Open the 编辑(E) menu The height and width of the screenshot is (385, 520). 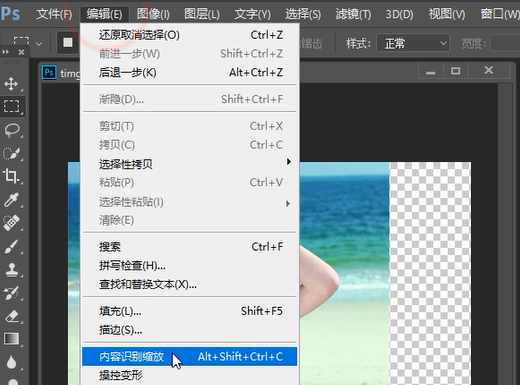point(104,14)
